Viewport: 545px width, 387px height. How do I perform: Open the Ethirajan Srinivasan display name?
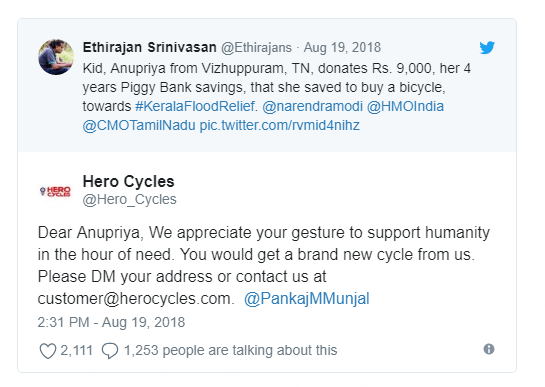149,47
